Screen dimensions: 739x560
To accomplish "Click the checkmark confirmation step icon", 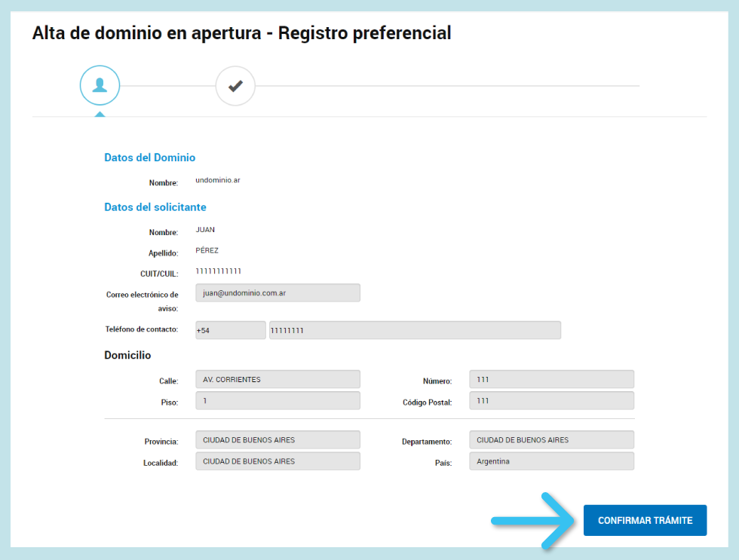I will click(x=235, y=86).
